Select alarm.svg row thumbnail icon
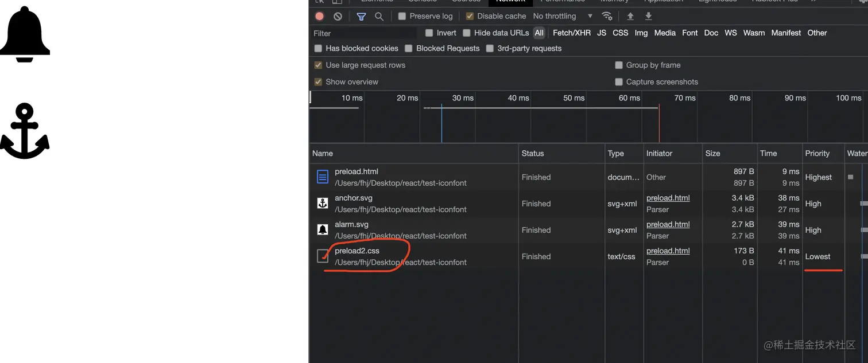 click(323, 230)
